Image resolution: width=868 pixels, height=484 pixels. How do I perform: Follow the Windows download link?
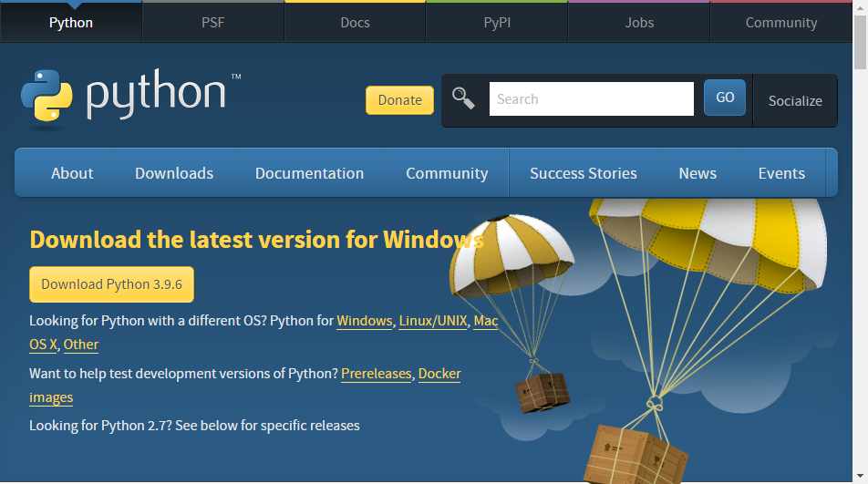point(365,321)
